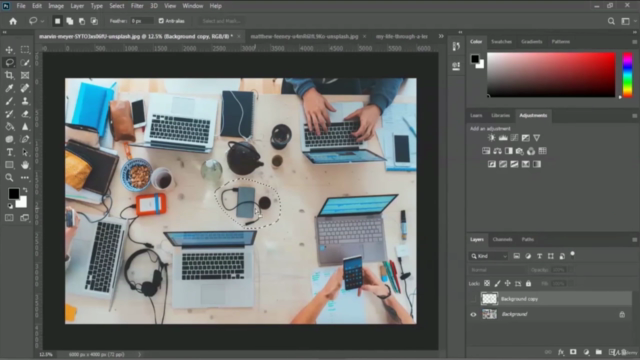Add Vibrance triangle adjustment icon
Viewport: 640px width, 360px height.
[537, 138]
